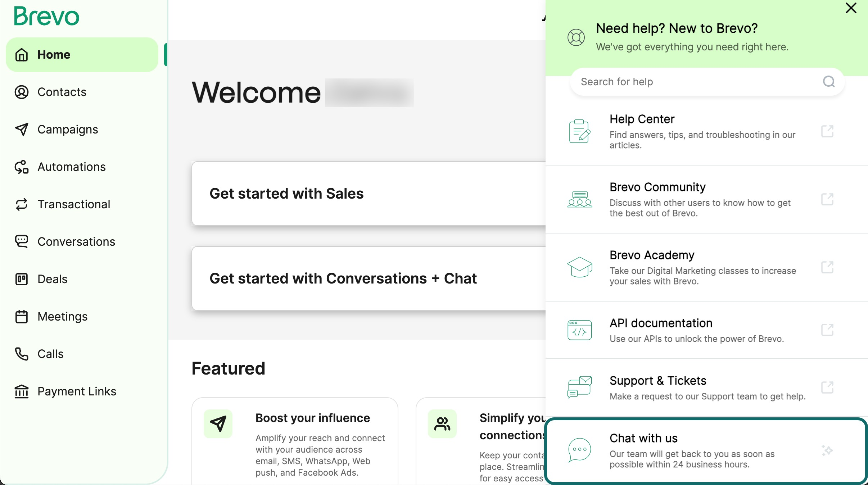Click the search magnifier icon in help panel
This screenshot has height=485, width=868.
(829, 82)
